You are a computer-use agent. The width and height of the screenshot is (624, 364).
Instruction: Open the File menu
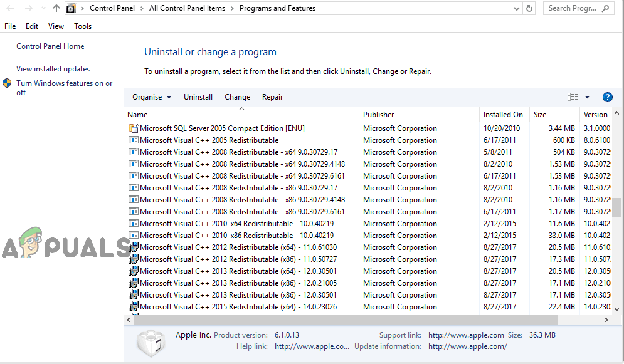click(10, 26)
